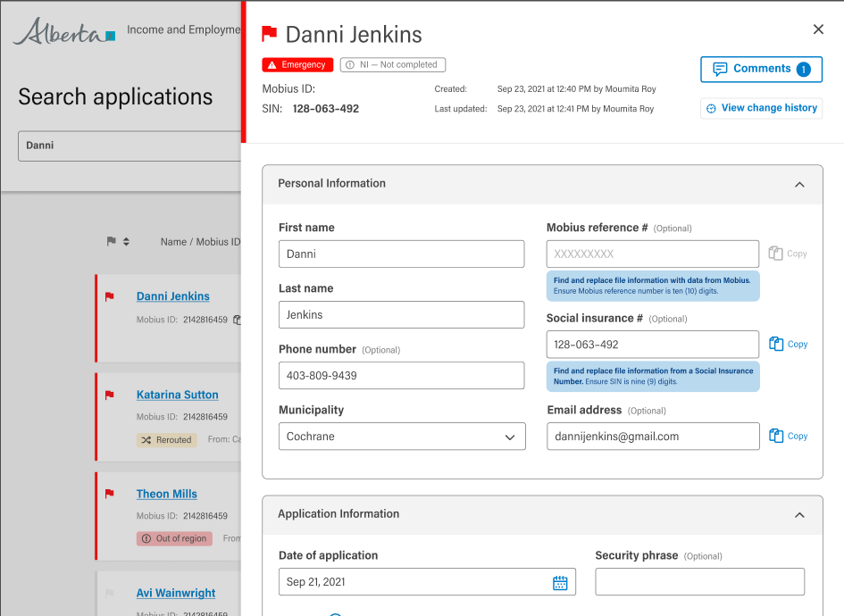844x616 pixels.
Task: Open the Municipality dropdown
Action: click(x=402, y=437)
